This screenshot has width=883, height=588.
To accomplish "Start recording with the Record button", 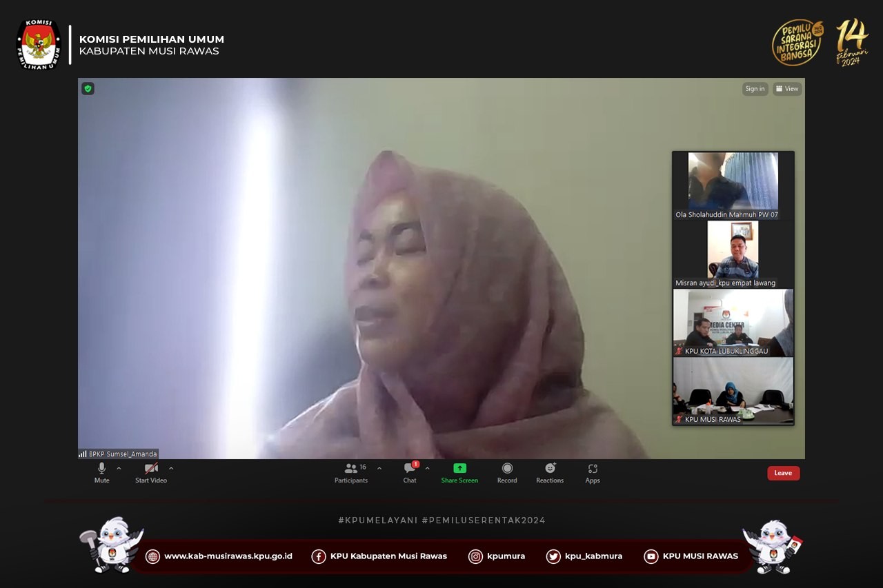I will click(507, 472).
